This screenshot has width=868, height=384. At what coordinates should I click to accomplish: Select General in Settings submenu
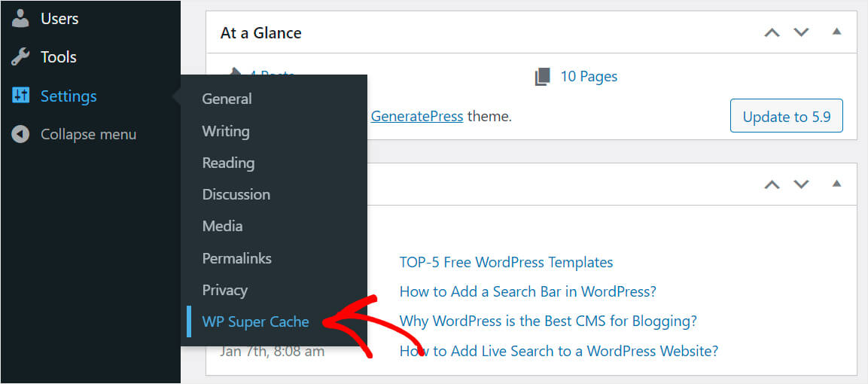(x=227, y=99)
